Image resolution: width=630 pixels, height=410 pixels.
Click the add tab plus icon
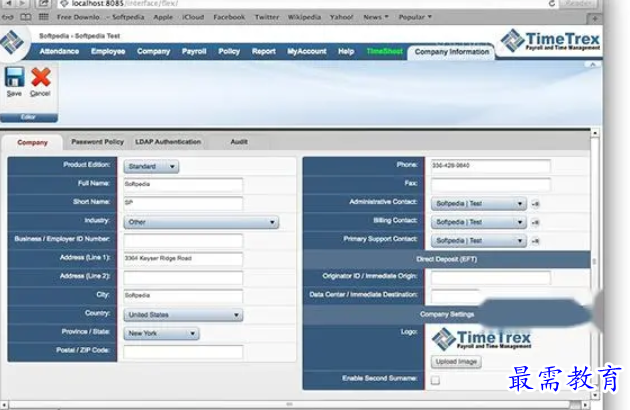coord(595,18)
